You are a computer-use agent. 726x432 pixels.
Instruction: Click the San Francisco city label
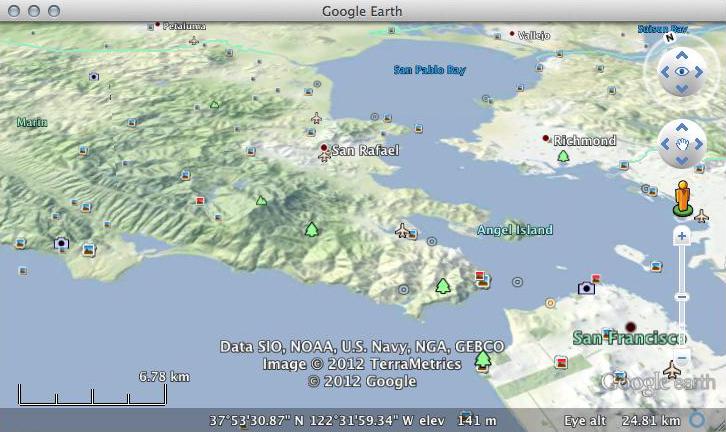(628, 338)
